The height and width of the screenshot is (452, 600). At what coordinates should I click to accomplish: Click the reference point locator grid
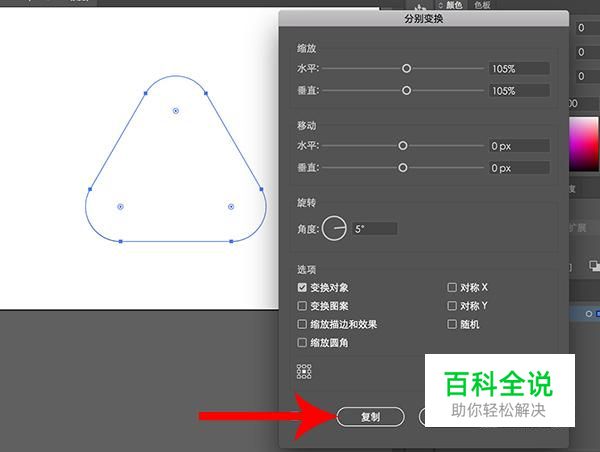pos(304,371)
